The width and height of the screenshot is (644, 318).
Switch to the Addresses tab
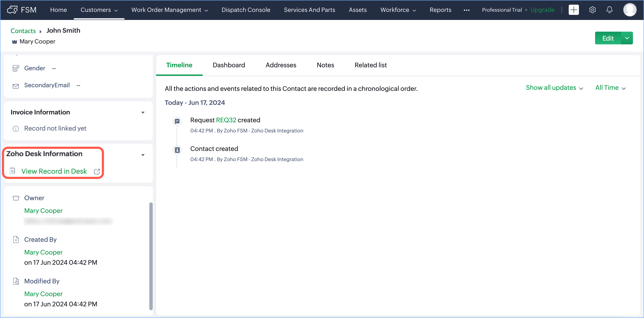[x=281, y=65]
